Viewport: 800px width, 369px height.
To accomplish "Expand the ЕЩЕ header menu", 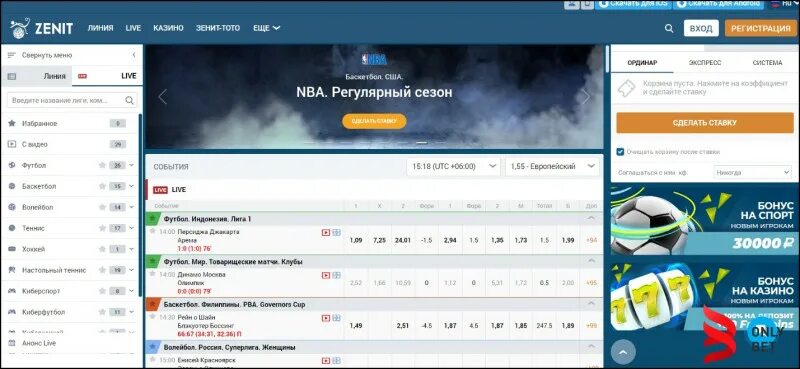I will tap(266, 28).
